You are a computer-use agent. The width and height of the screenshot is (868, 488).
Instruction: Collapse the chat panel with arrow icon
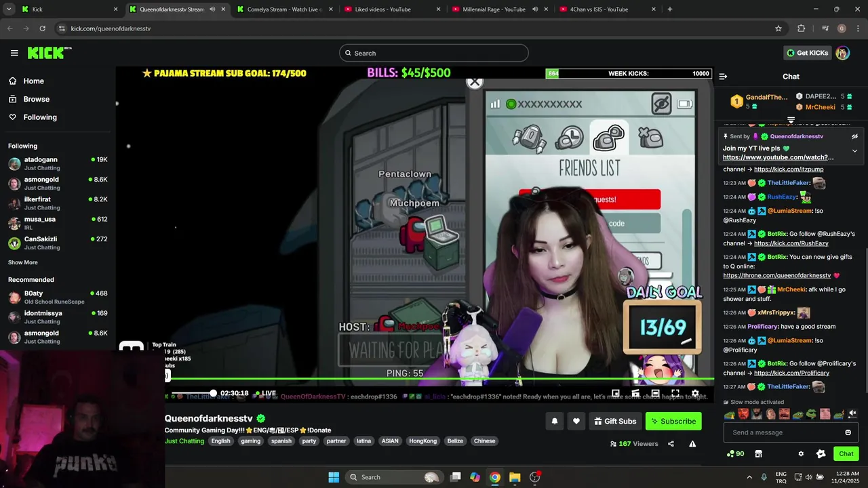click(723, 77)
